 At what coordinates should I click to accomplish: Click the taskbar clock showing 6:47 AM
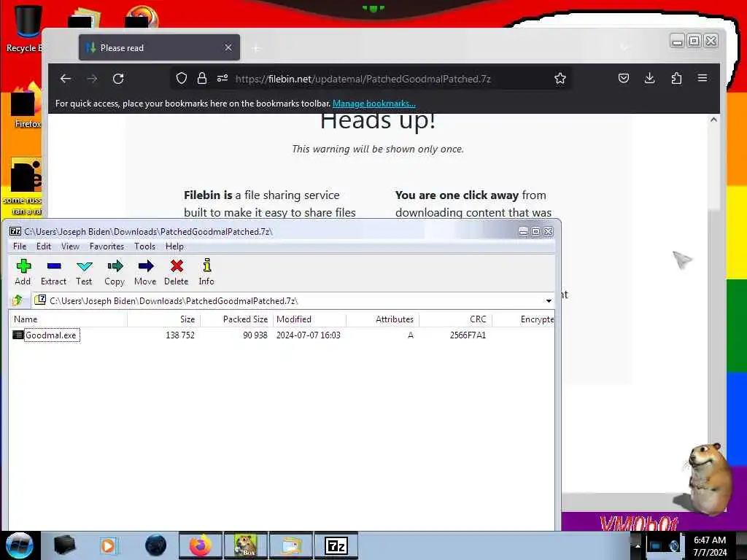(x=710, y=545)
